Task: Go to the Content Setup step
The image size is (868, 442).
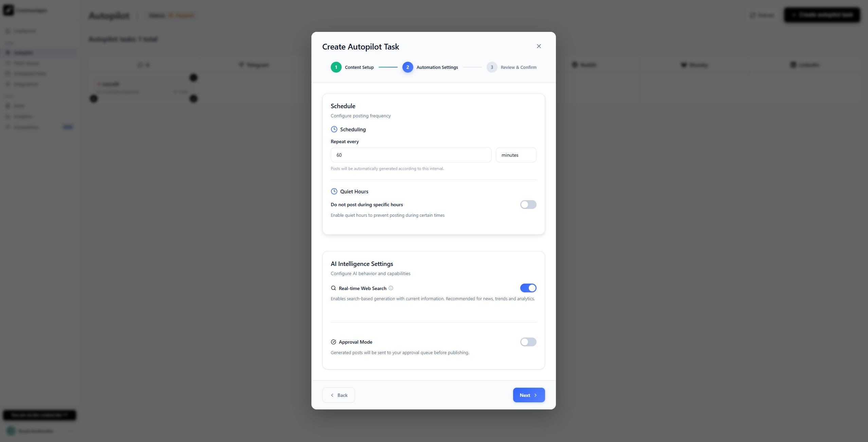Action: coord(359,68)
